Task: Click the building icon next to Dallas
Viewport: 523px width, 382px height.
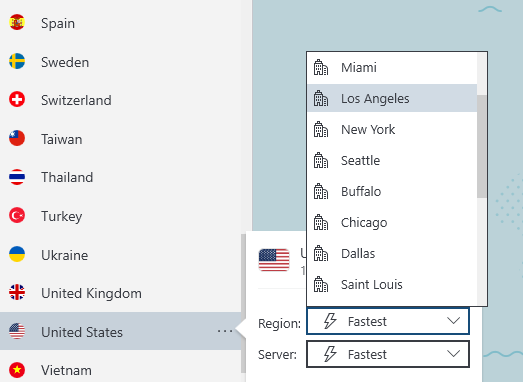Action: [321, 254]
